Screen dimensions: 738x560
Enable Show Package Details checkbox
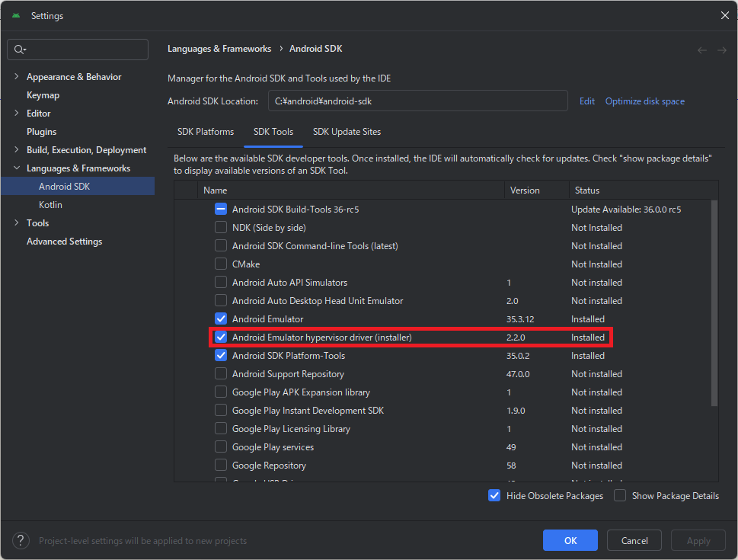click(620, 496)
